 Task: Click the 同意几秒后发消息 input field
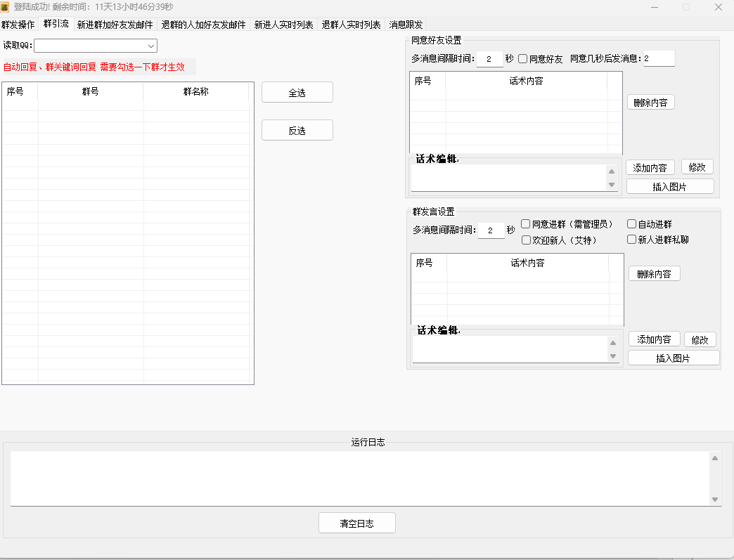[659, 58]
